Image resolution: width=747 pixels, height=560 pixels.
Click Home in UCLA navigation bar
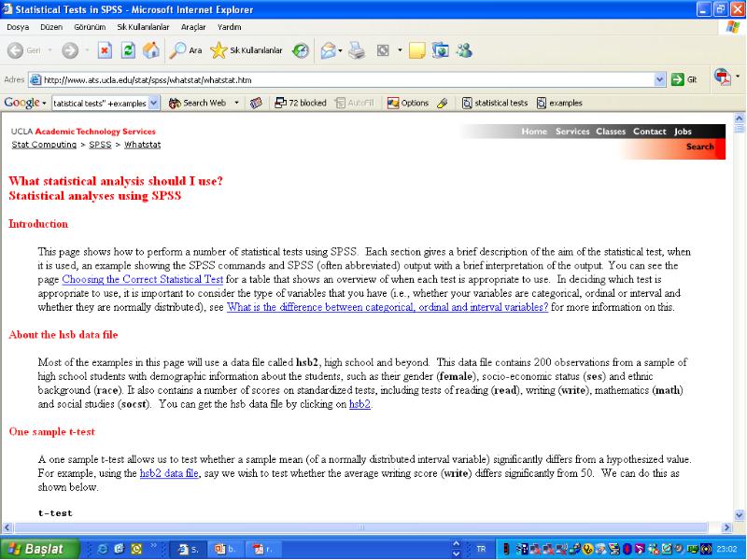[534, 132]
